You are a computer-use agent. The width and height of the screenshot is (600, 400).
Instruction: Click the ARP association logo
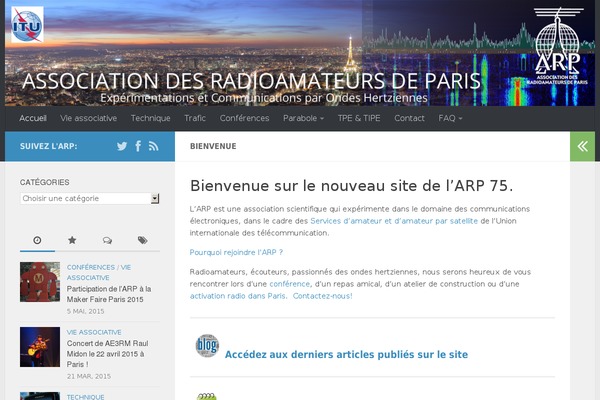click(559, 46)
